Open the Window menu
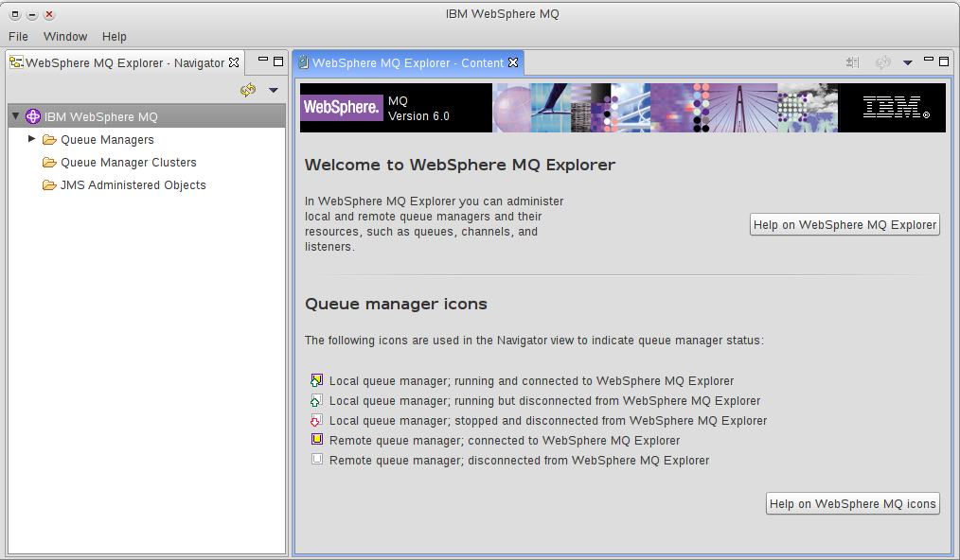The width and height of the screenshot is (960, 560). (x=65, y=37)
